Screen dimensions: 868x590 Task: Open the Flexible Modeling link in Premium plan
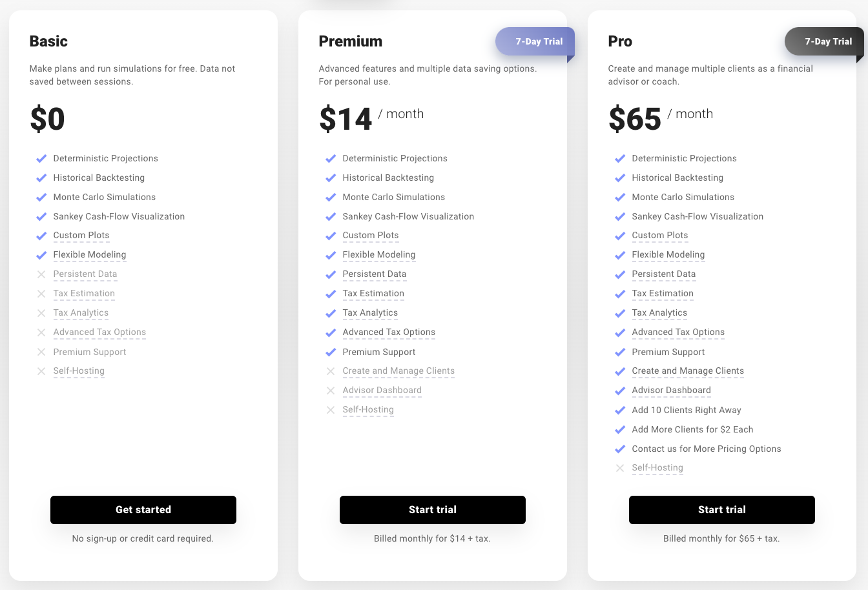pos(379,254)
